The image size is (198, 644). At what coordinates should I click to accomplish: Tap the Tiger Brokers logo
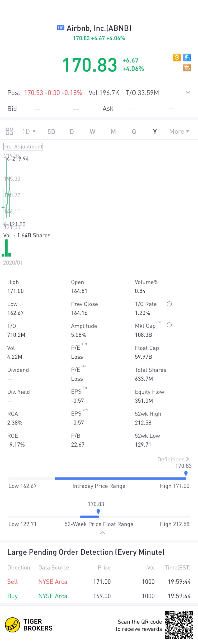tap(12, 625)
